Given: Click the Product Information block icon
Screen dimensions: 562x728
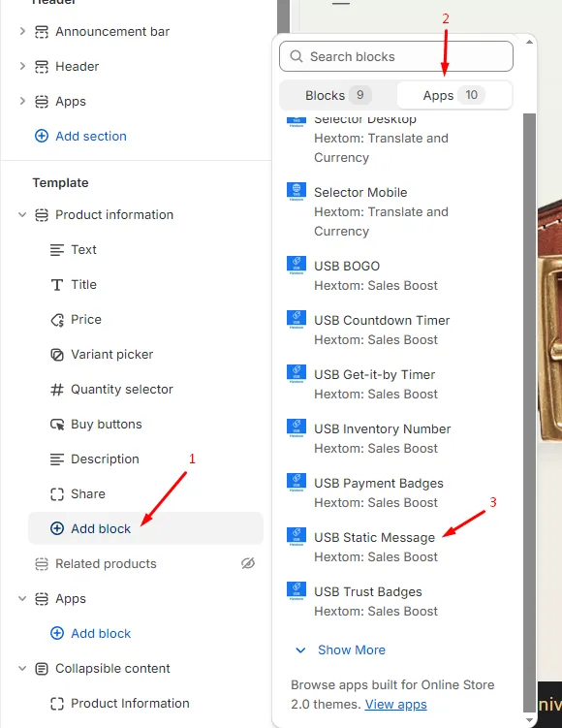Looking at the screenshot, I should click(57, 704).
